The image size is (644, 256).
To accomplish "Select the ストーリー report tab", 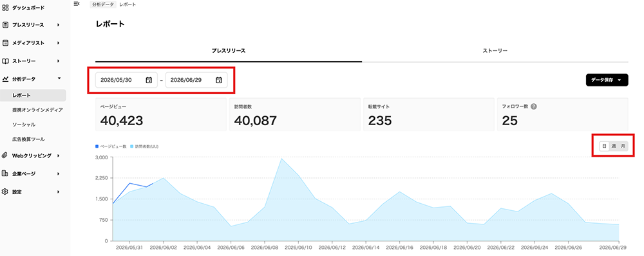I will click(x=495, y=51).
